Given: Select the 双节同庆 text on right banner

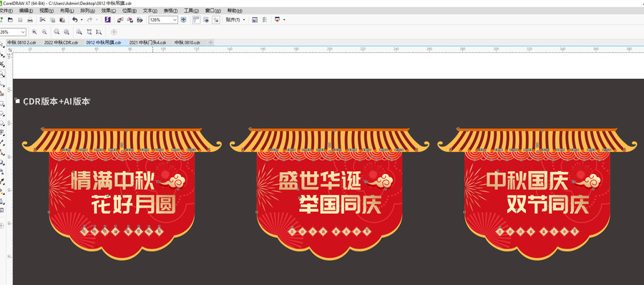Looking at the screenshot, I should click(x=548, y=204).
